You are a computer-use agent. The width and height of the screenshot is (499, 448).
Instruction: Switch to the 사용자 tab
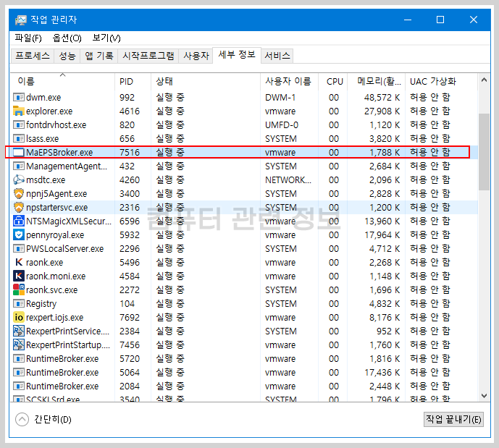click(x=196, y=56)
